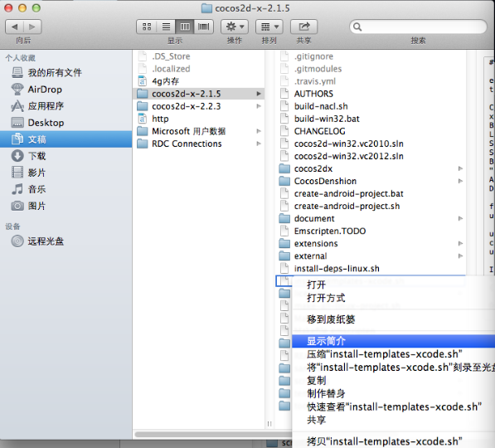Image resolution: width=495 pixels, height=448 pixels.
Task: Select the .gitmodules file
Action: 371,69
